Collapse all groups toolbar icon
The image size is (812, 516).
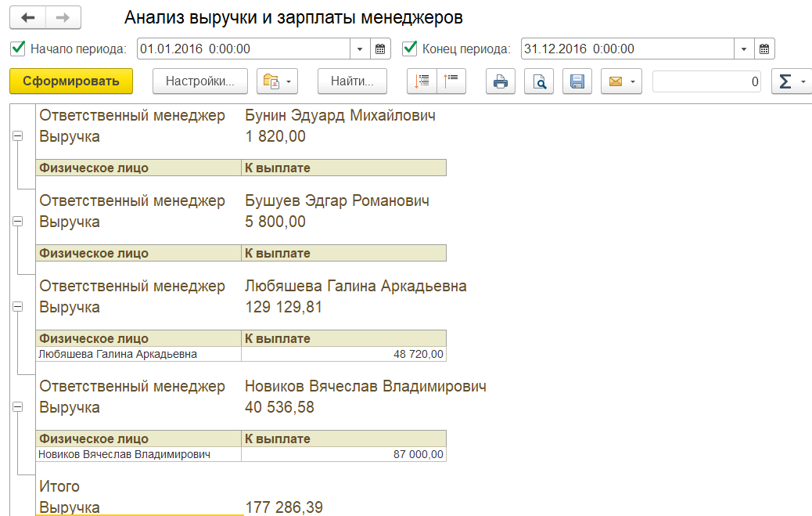tap(451, 81)
